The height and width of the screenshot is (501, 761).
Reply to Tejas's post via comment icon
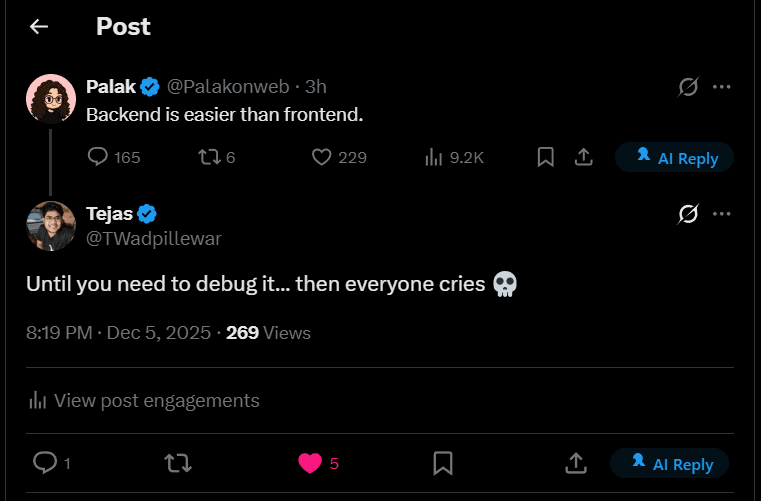45,463
